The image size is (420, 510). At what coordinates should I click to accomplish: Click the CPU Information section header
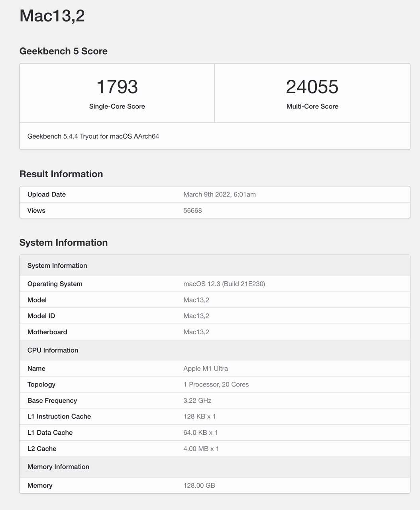(53, 350)
